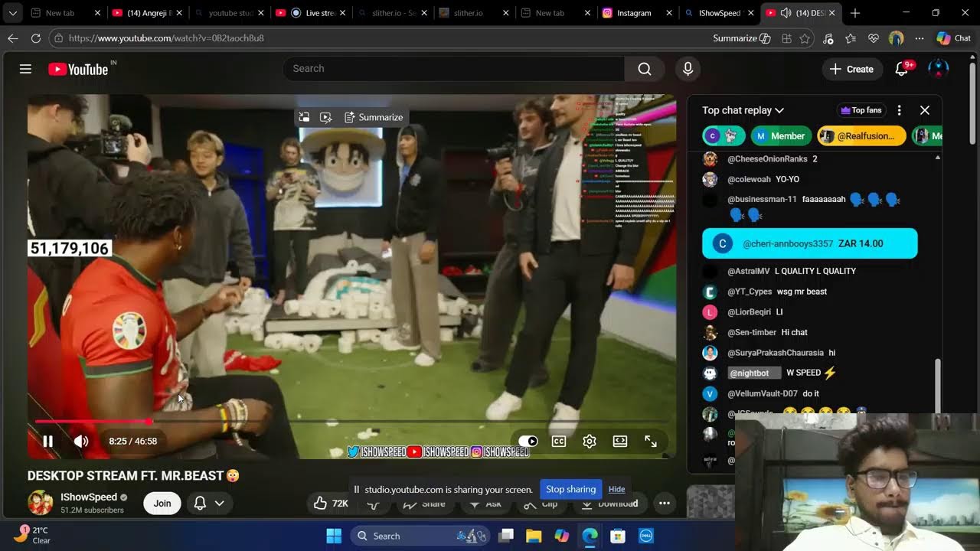This screenshot has width=980, height=551.
Task: Open File Explorer from taskbar
Action: point(534,536)
